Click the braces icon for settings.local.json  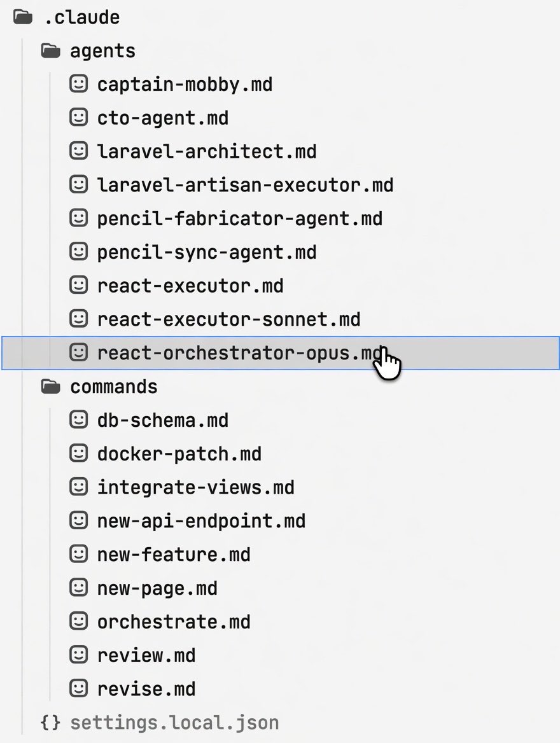click(x=50, y=723)
